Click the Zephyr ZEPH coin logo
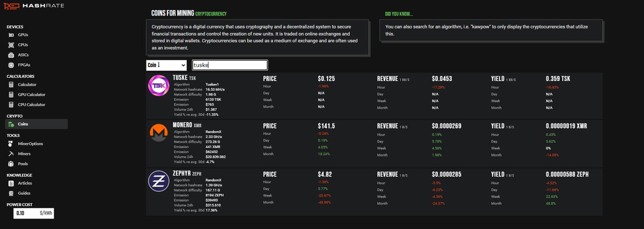 pos(159,181)
